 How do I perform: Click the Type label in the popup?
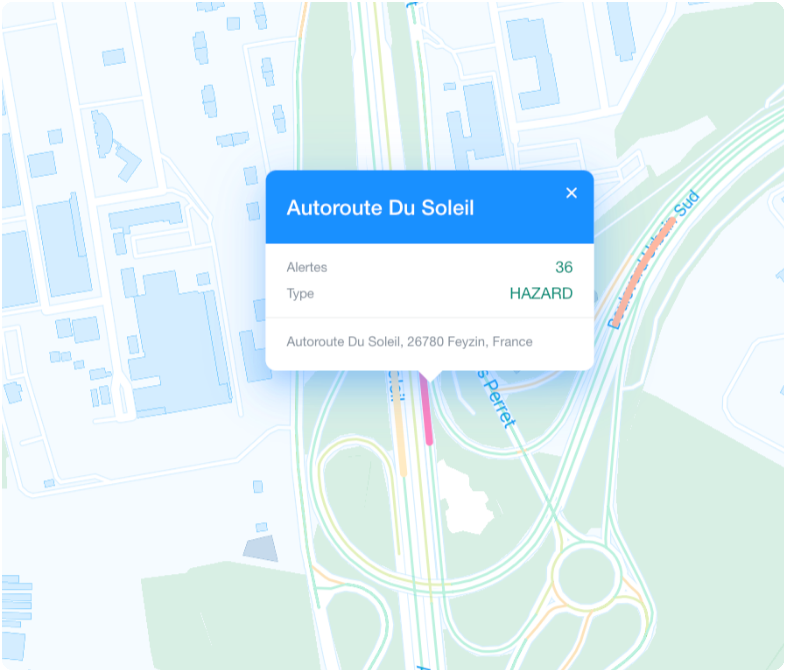point(300,293)
